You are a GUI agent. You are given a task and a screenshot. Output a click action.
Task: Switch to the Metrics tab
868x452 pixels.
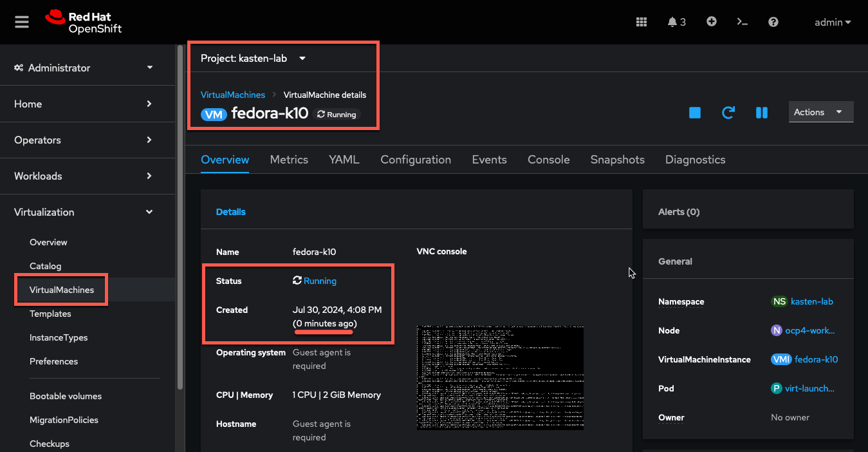click(x=289, y=160)
